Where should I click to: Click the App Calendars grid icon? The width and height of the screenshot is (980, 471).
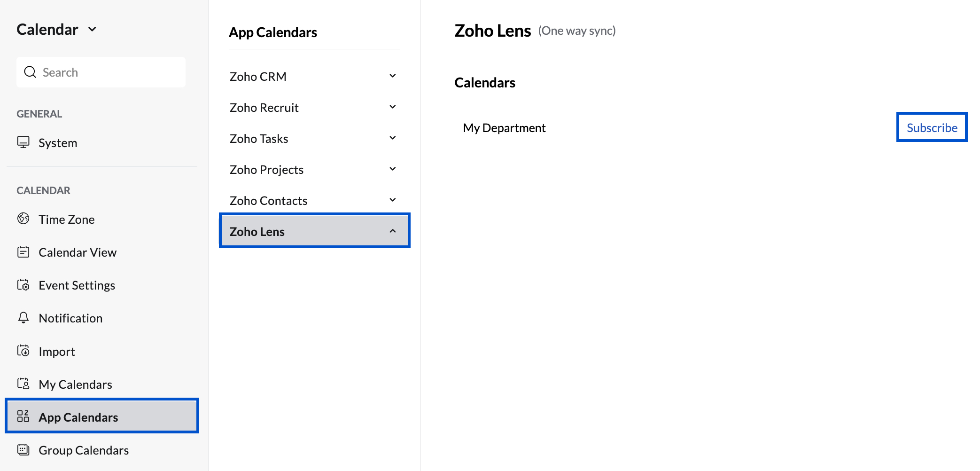(23, 416)
